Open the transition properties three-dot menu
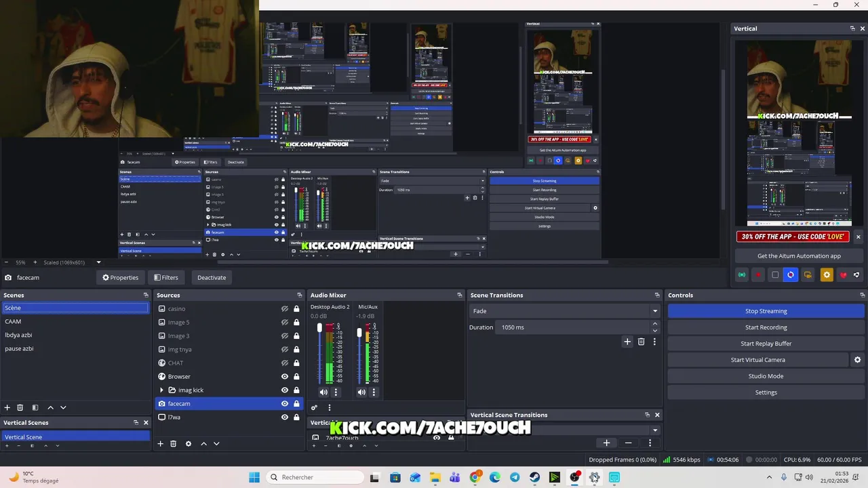Image resolution: width=868 pixels, height=488 pixels. tap(654, 342)
